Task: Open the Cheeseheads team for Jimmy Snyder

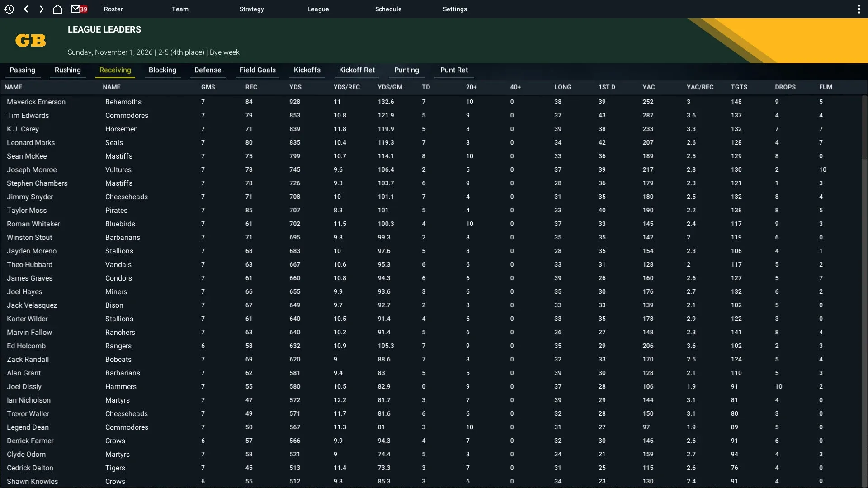Action: [126, 197]
